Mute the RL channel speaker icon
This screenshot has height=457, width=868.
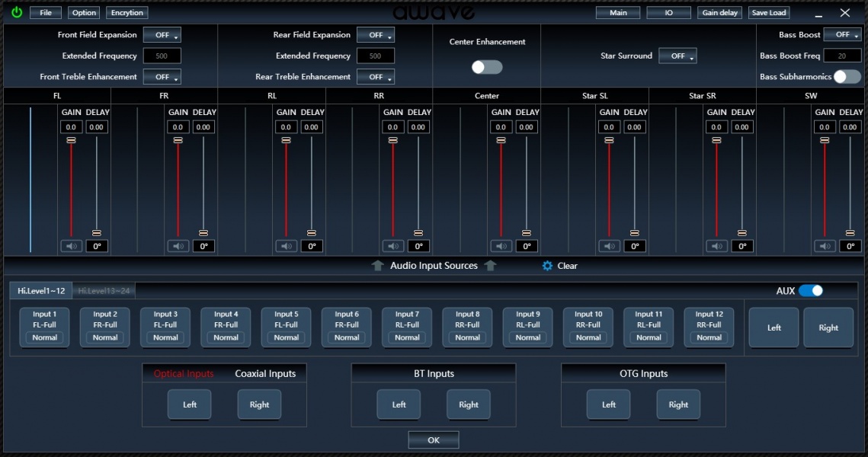click(287, 246)
